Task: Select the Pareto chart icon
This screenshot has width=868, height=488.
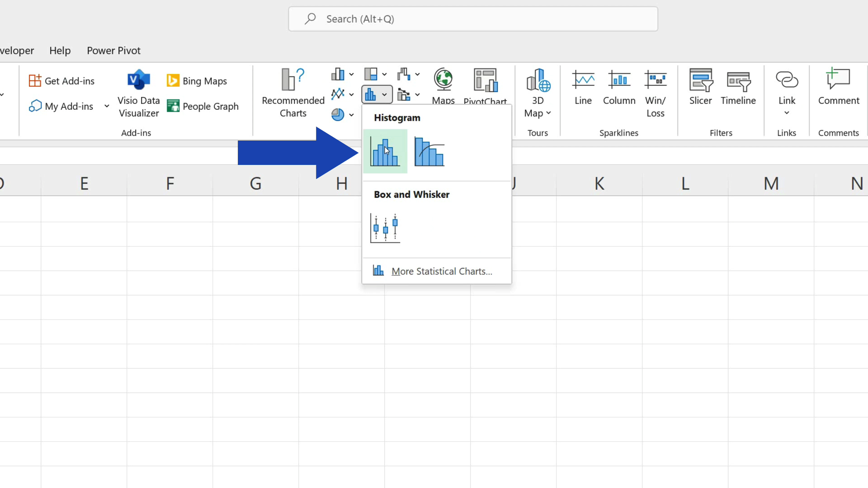Action: tap(429, 151)
